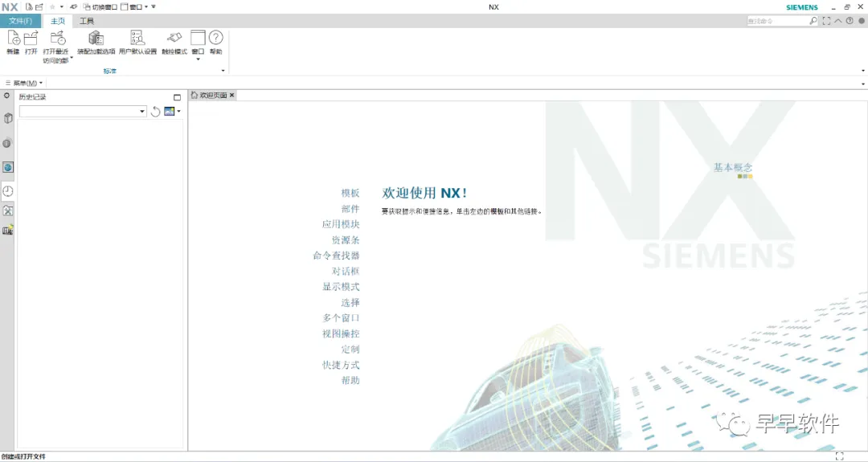
Task: Click the 选择 link
Action: (350, 303)
